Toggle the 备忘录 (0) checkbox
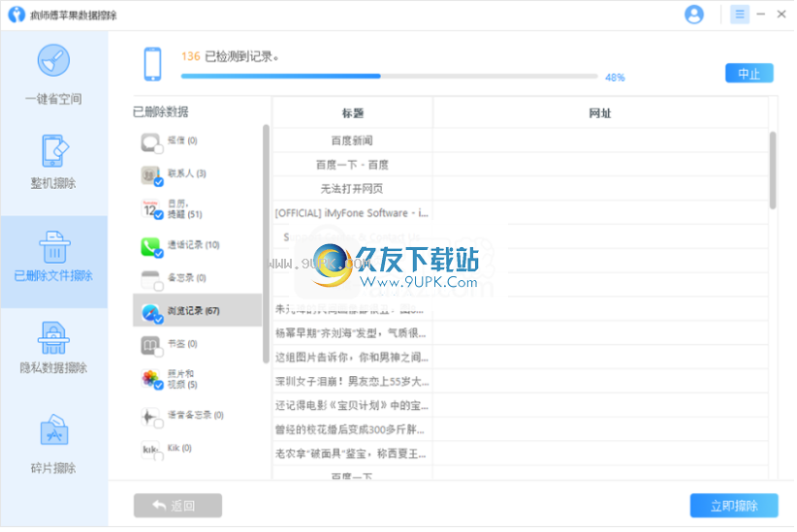 point(159,287)
